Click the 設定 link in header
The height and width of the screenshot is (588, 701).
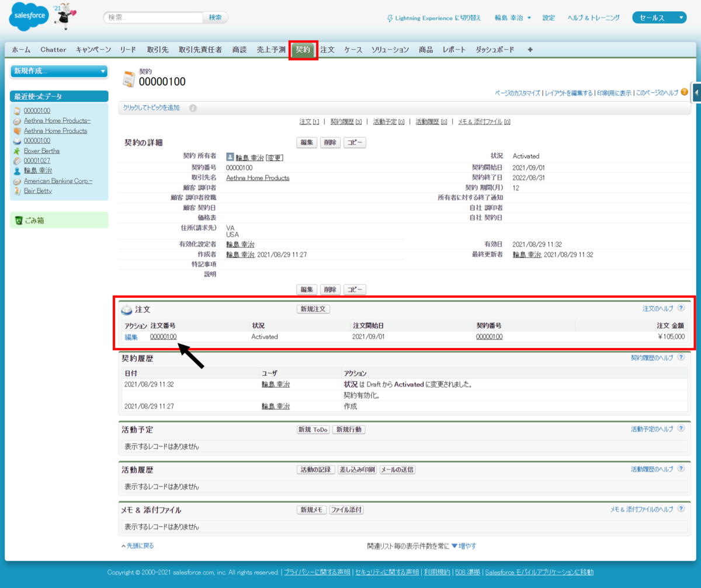click(549, 18)
